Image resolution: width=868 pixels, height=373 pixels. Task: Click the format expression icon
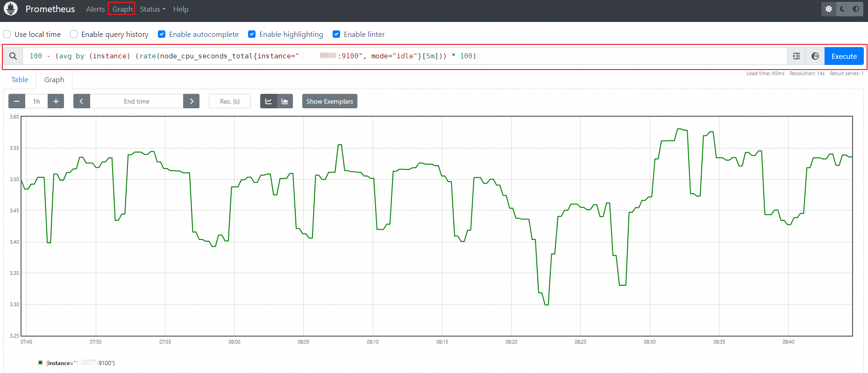797,56
